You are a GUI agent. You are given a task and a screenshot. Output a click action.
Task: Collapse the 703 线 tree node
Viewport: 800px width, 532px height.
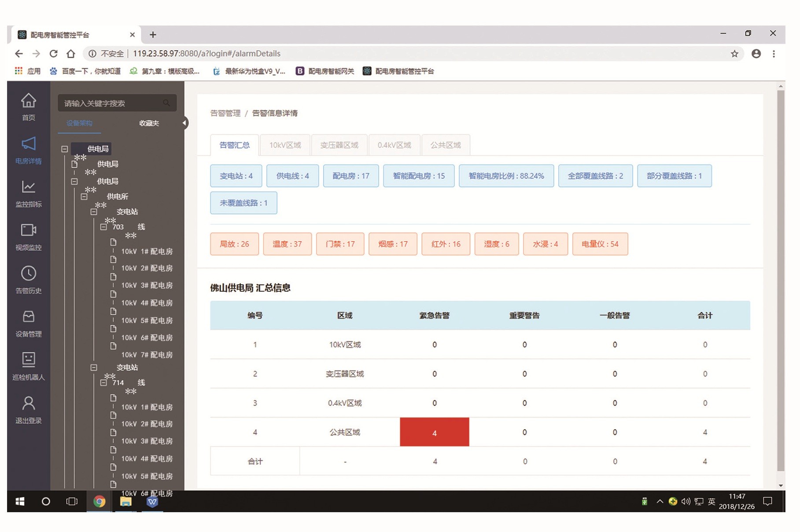coord(103,227)
